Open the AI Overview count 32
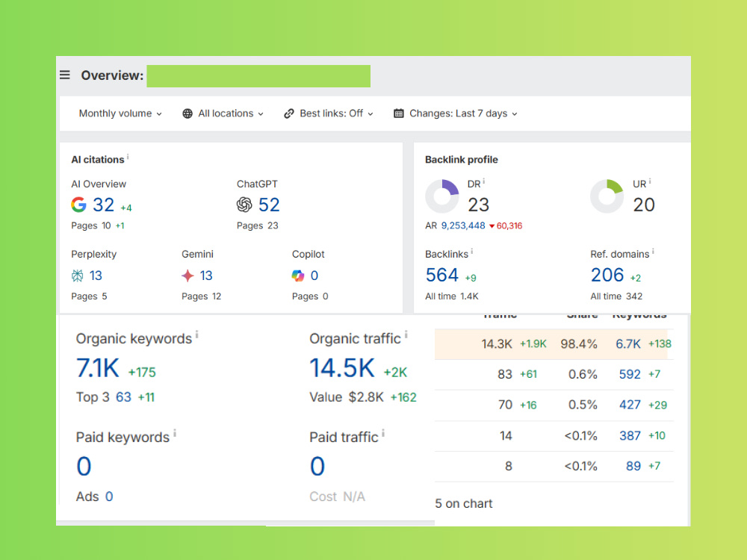 tap(103, 205)
